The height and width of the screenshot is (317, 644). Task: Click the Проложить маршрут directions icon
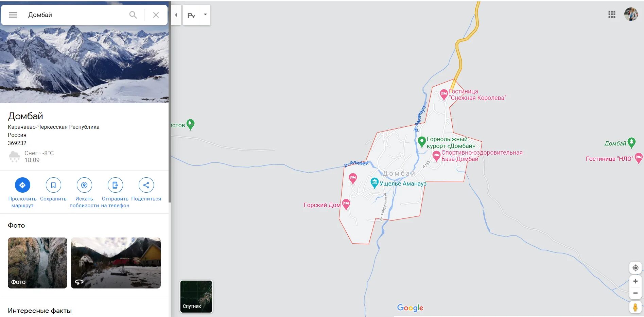(22, 185)
